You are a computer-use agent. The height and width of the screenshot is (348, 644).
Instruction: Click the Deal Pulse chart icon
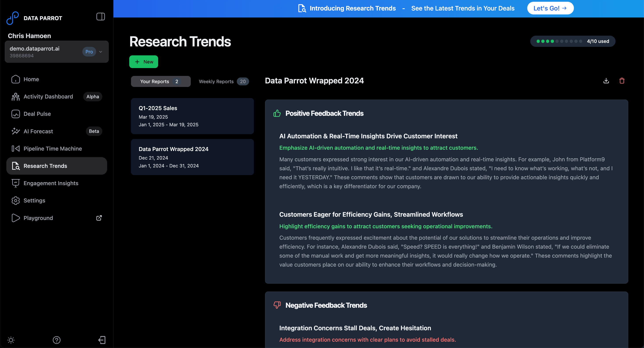pos(16,114)
